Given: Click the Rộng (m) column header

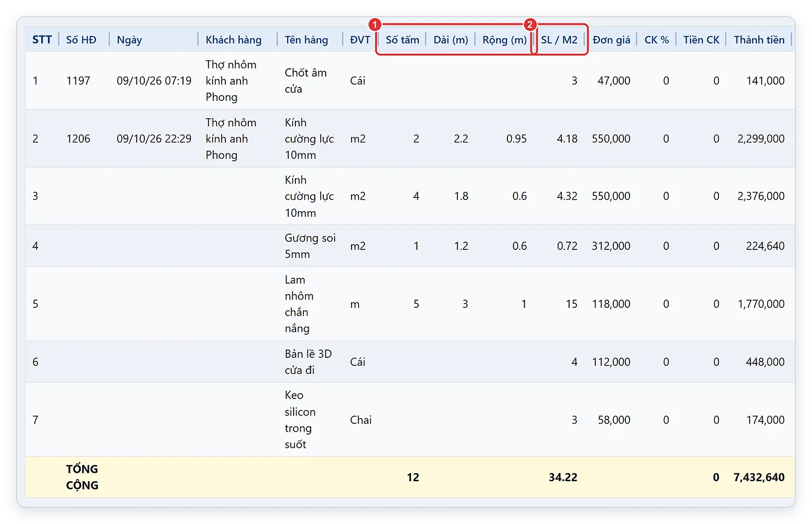Looking at the screenshot, I should (x=504, y=40).
